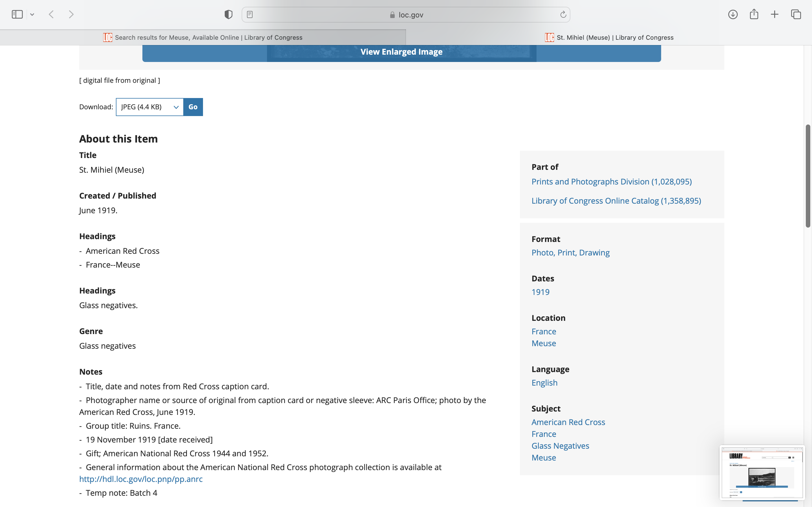The width and height of the screenshot is (812, 507).
Task: Expand sidebar options chevron dropdown
Action: (x=32, y=14)
